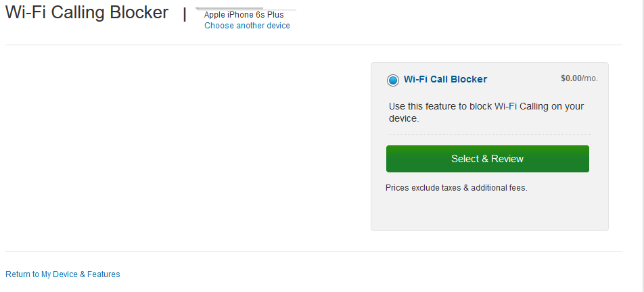Click the Wi-Fi Calling Blocker page heading
Viewport: 644px width, 292px height.
point(87,13)
